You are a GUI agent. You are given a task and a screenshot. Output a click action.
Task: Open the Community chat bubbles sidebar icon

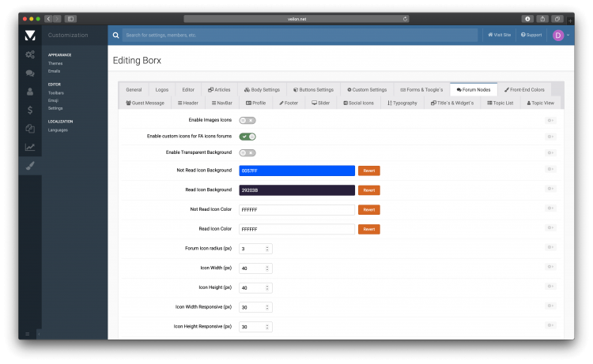click(30, 73)
